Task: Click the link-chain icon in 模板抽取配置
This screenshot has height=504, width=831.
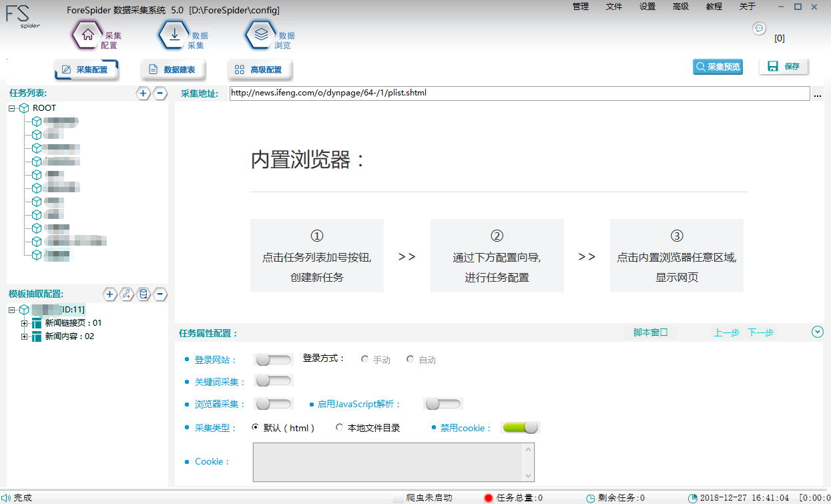Action: pyautogui.click(x=127, y=294)
